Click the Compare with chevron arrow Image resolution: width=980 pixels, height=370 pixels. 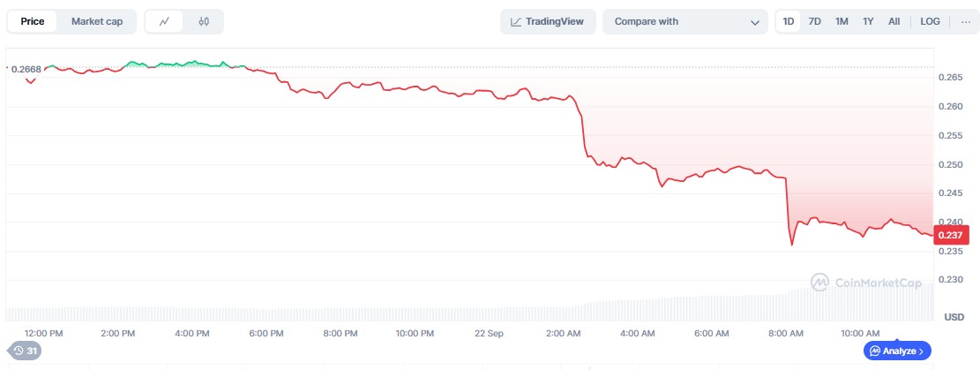(x=754, y=23)
